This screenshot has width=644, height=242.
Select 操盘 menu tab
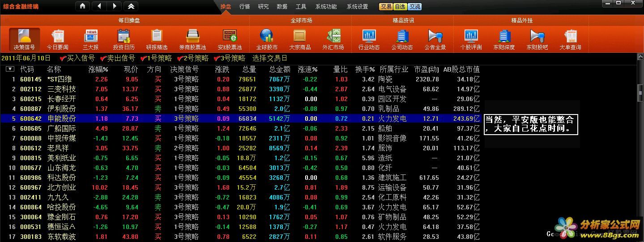coord(226,7)
